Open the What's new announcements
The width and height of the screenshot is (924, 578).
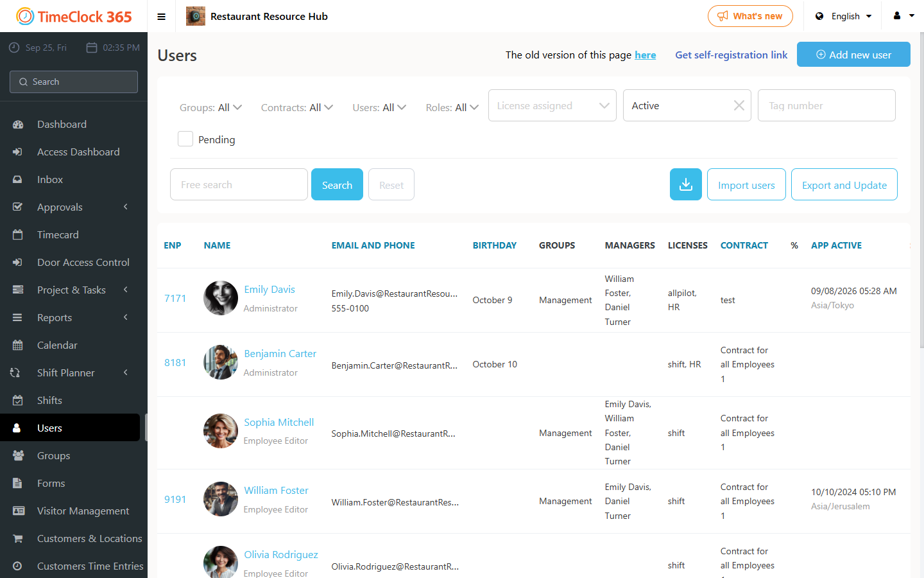point(750,16)
